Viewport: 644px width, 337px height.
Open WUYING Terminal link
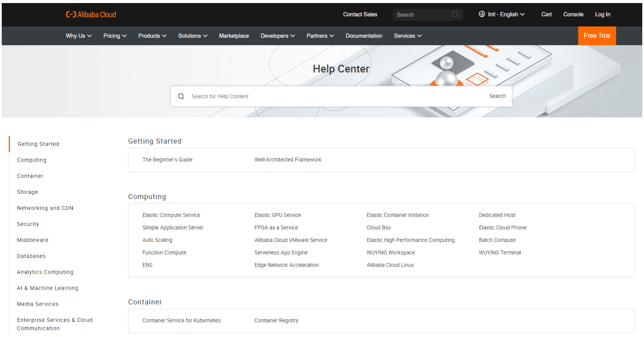click(x=500, y=253)
